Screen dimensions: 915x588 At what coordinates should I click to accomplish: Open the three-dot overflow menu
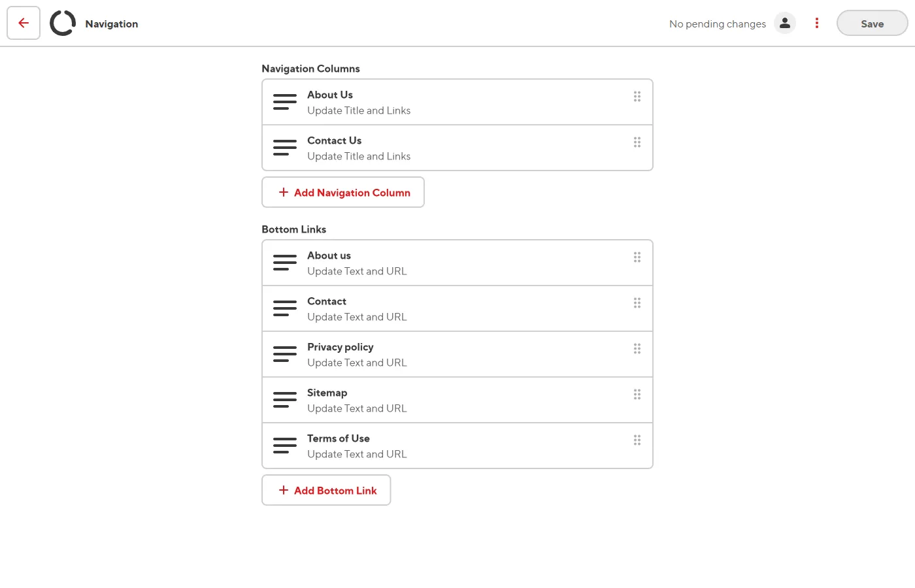tap(816, 23)
